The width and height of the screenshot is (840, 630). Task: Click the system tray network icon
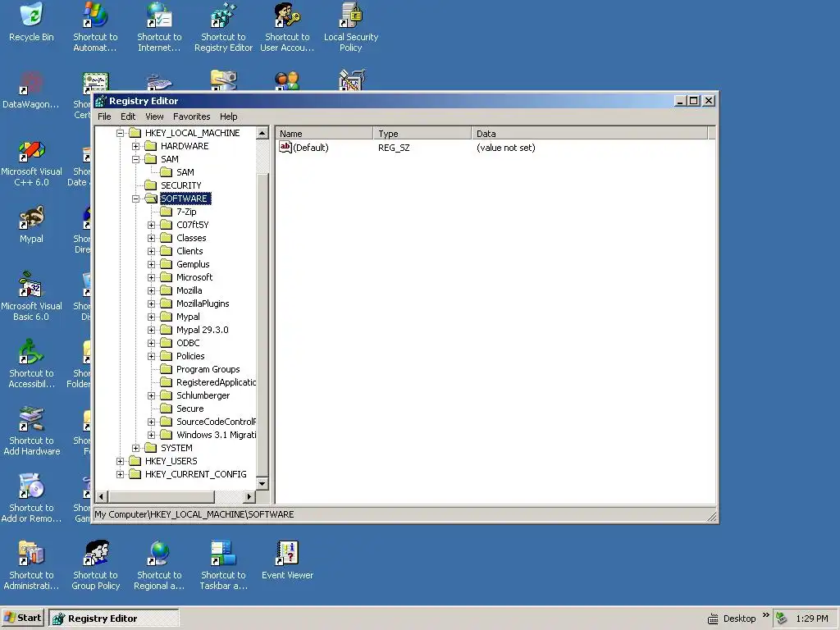[x=782, y=619]
